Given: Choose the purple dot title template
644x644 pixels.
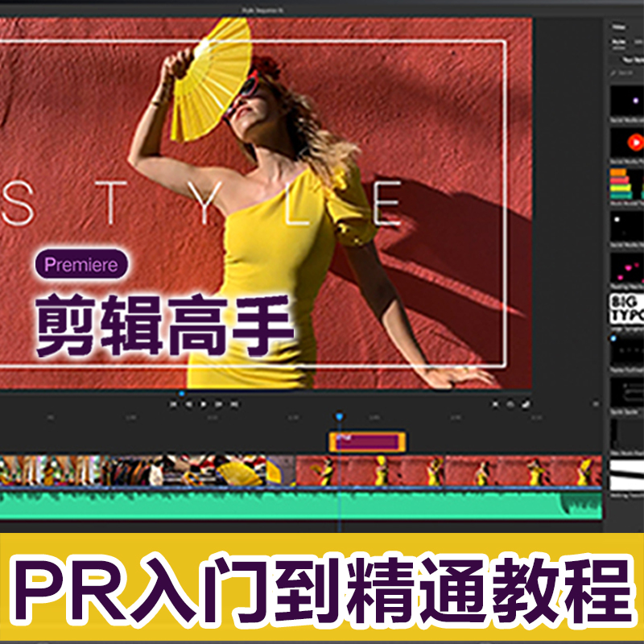Looking at the screenshot, I should [x=627, y=101].
